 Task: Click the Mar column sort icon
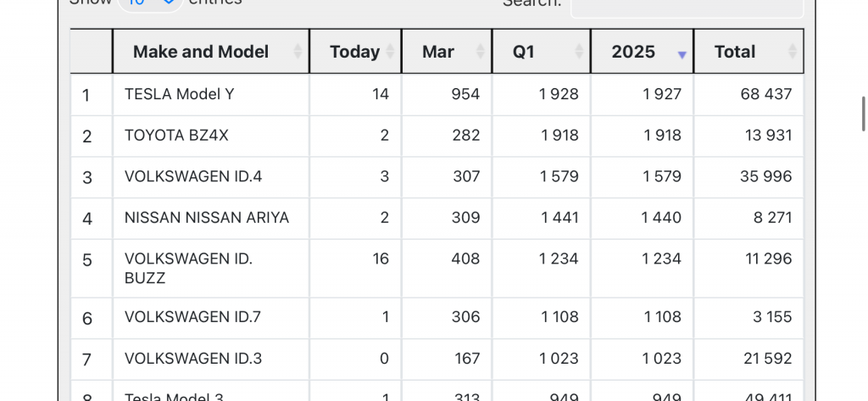(480, 52)
